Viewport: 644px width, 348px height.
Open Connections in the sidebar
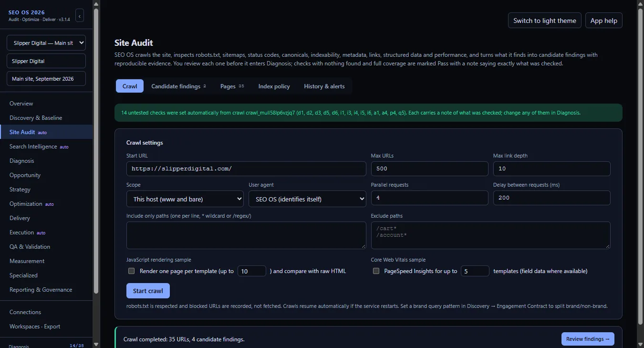[46, 312]
